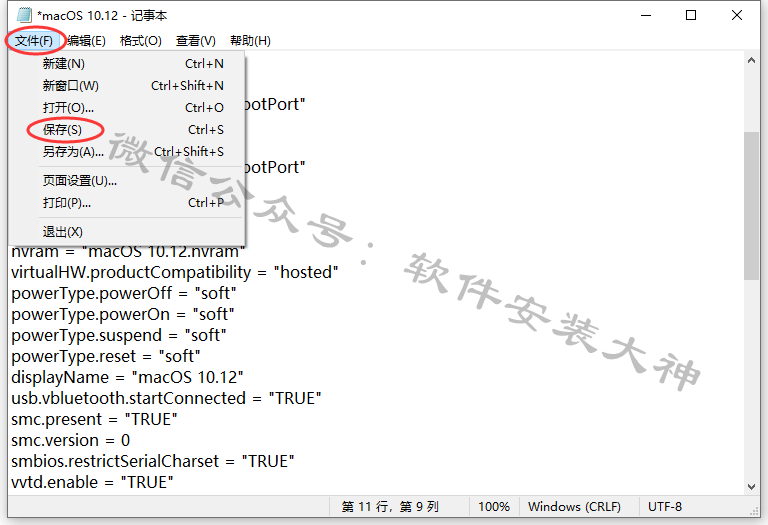This screenshot has height=525, width=768.
Task: Open 页面设置(U)... dialog entry
Action: point(126,181)
